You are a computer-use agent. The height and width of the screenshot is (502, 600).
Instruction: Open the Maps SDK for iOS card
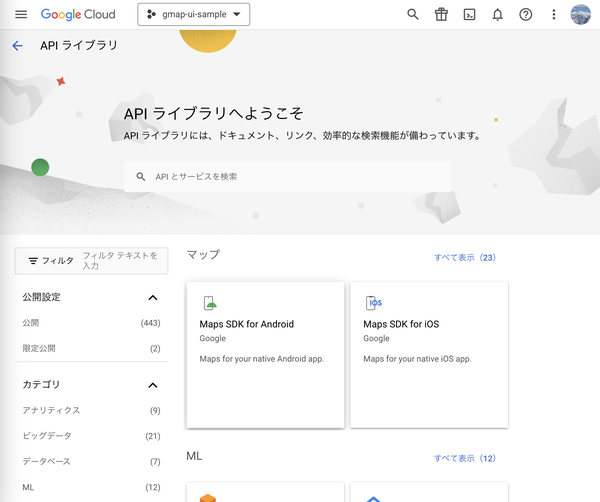429,355
